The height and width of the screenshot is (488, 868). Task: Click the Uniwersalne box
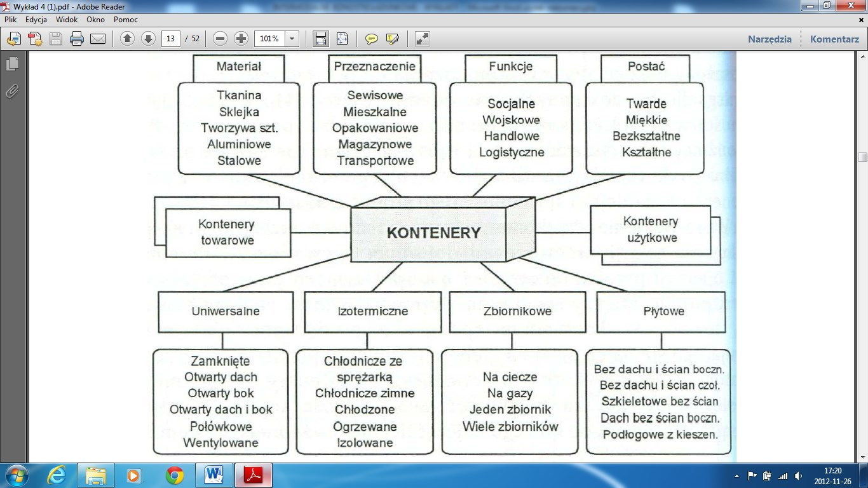226,312
